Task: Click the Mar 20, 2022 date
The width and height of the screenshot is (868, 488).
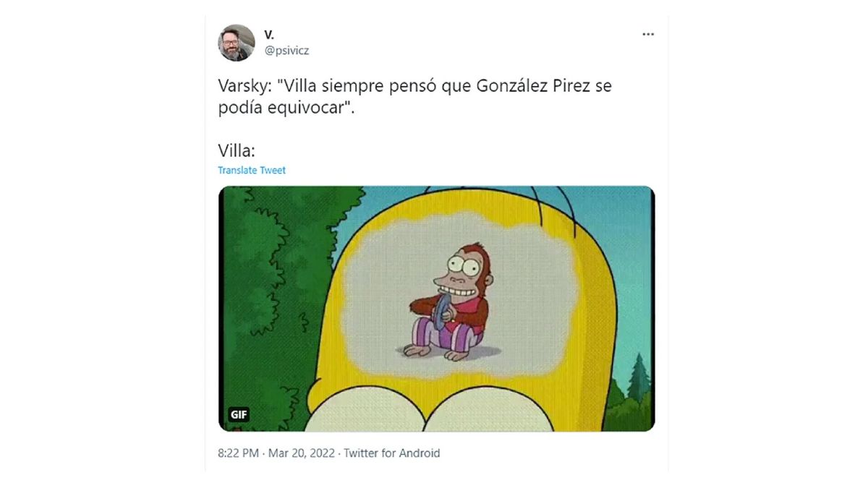Action: click(x=302, y=453)
